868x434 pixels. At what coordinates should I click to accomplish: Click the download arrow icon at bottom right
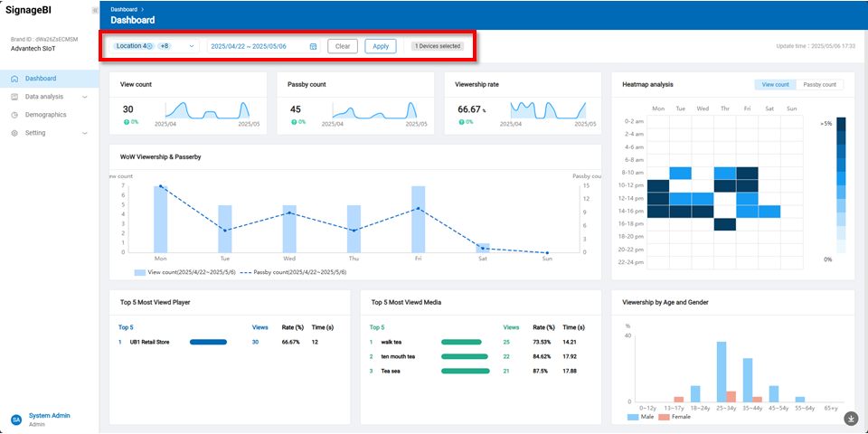coord(851,418)
